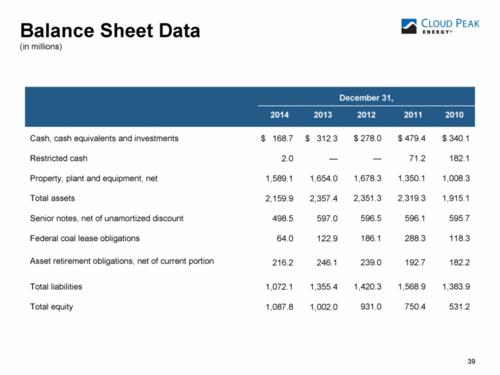
Task: Click the 2014 column header
Action: [x=279, y=115]
